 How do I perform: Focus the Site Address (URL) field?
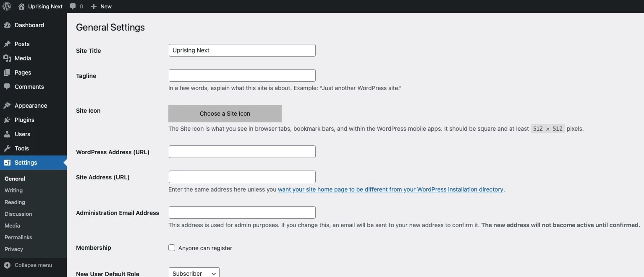click(x=242, y=177)
